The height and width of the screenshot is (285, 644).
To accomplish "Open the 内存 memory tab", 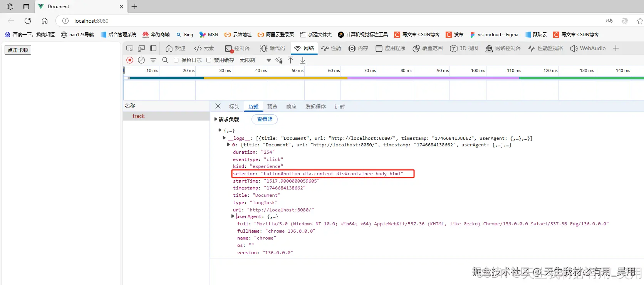I will point(358,49).
